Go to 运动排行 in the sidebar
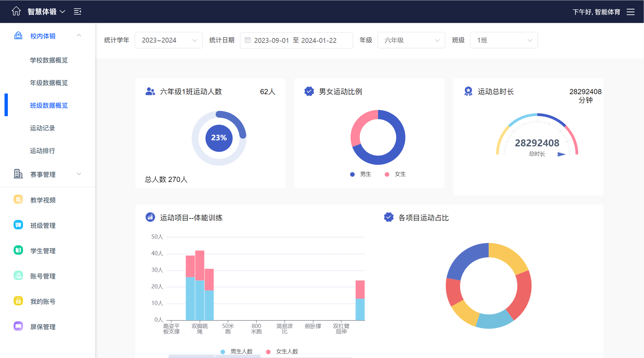This screenshot has height=358, width=644. coord(42,151)
